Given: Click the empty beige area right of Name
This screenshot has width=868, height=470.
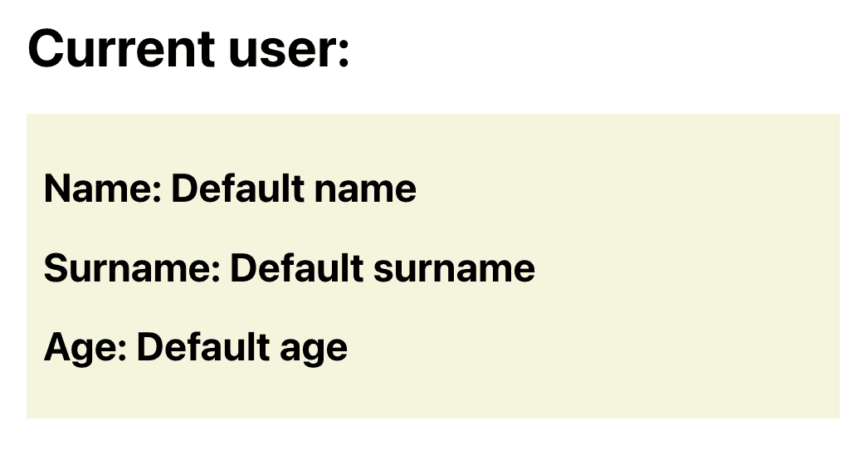Looking at the screenshot, I should click(626, 188).
